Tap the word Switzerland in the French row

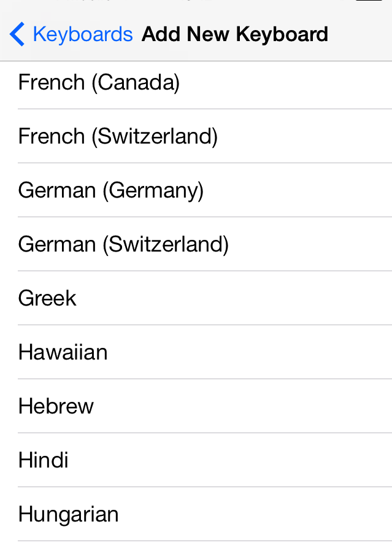click(x=154, y=136)
